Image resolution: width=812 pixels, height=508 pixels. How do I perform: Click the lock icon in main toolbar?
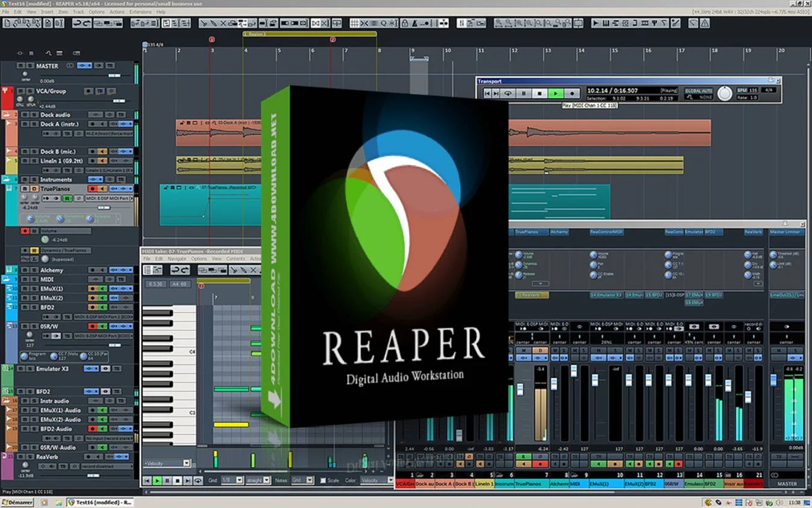tap(405, 23)
